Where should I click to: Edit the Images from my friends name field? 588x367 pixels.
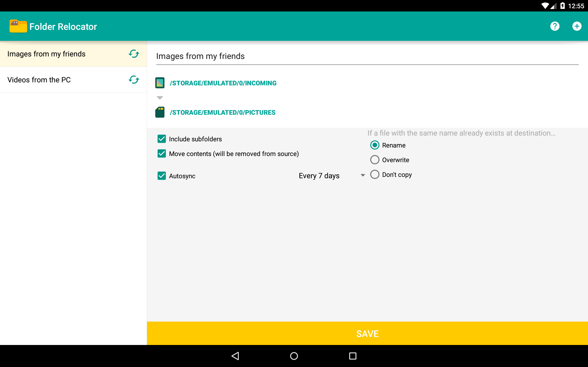367,56
